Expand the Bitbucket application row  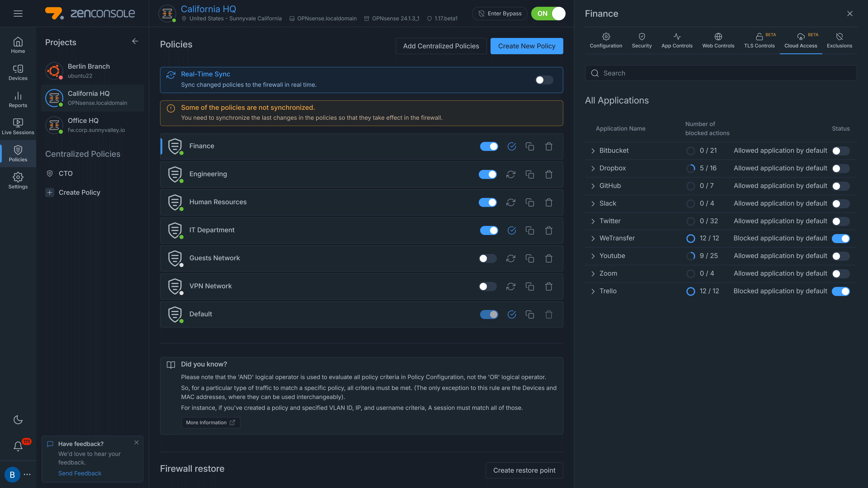[593, 151]
